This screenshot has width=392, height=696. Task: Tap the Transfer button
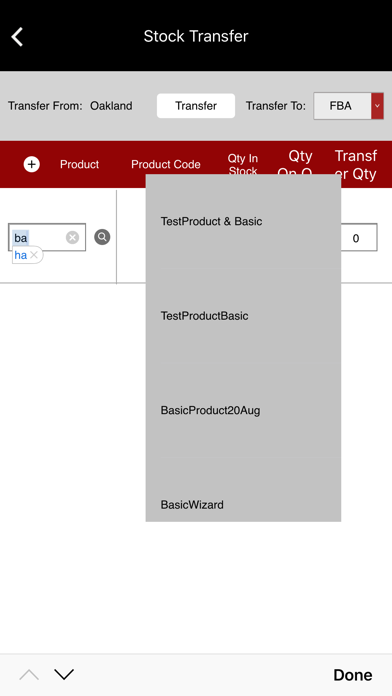coord(196,106)
